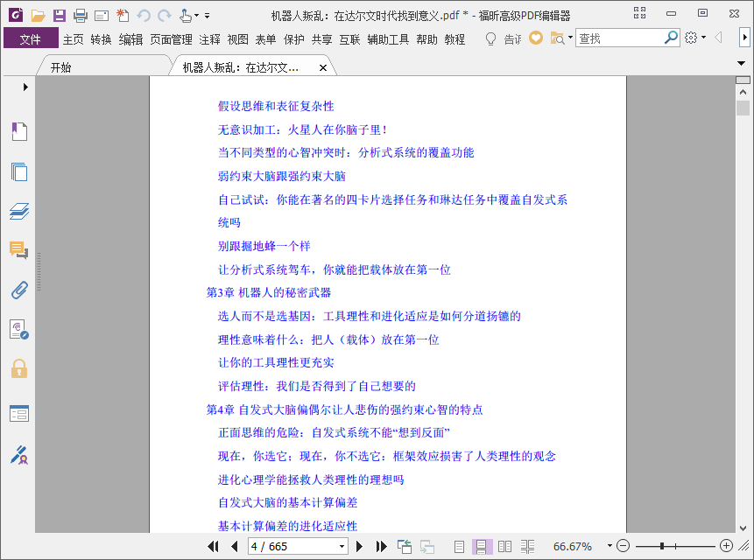
Task: Open the comments panel in the sidebar
Action: 19,250
